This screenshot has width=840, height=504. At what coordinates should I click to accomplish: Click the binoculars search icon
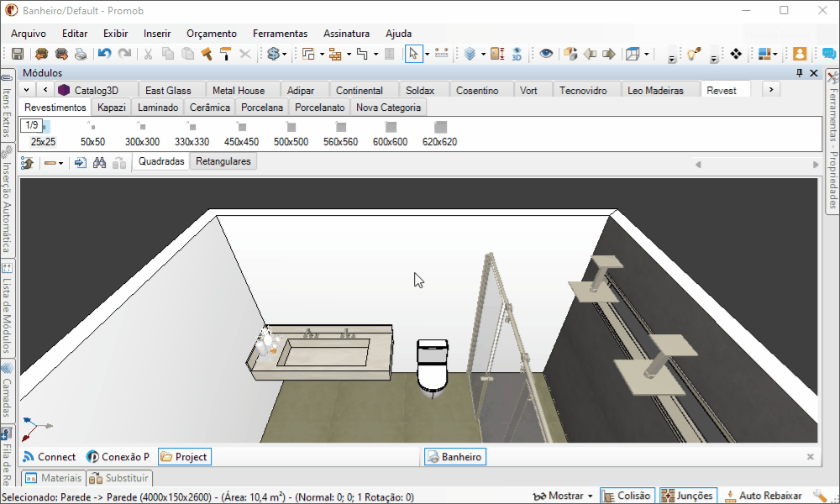[99, 163]
